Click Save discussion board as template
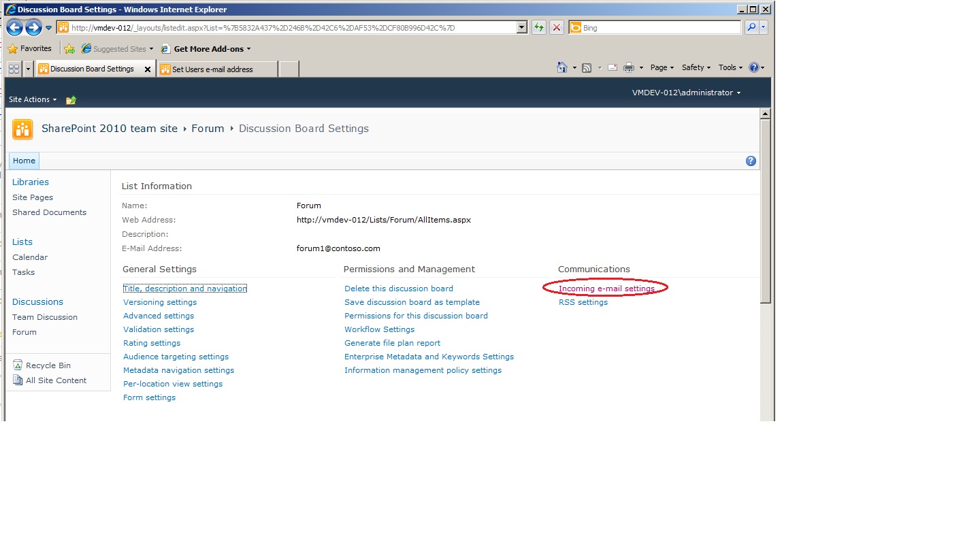Image resolution: width=980 pixels, height=556 pixels. pos(412,302)
